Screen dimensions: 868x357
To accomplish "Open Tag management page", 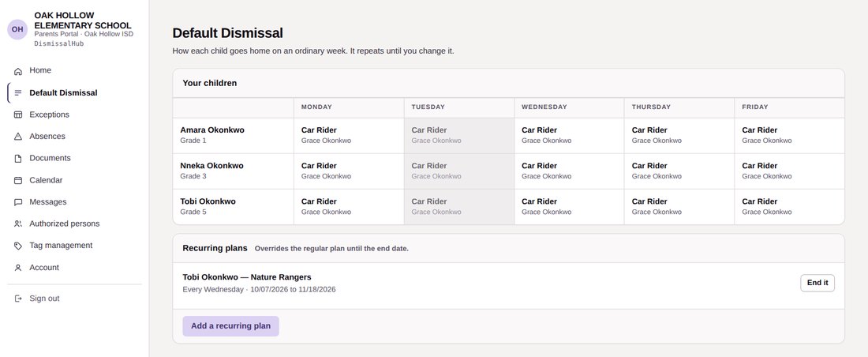I will (74, 246).
